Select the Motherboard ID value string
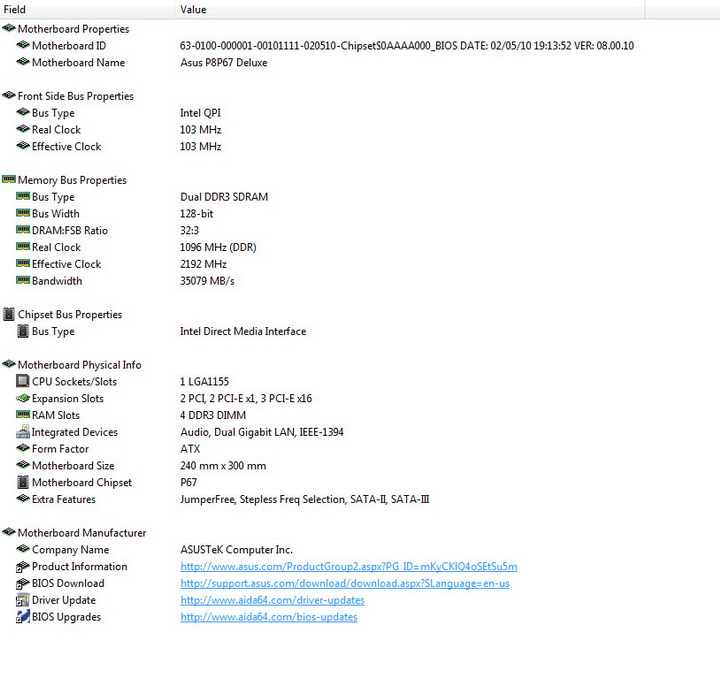 point(407,45)
